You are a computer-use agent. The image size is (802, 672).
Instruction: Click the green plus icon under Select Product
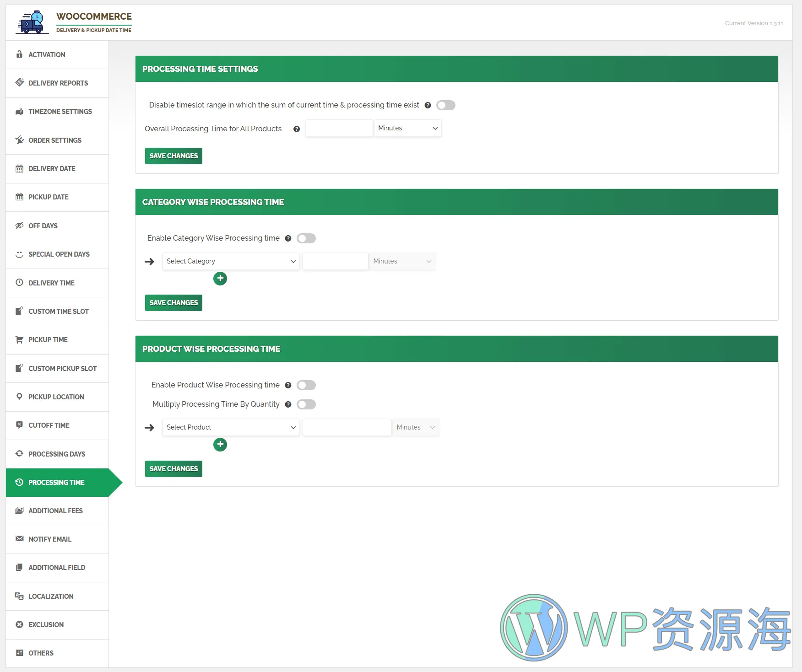click(x=220, y=445)
